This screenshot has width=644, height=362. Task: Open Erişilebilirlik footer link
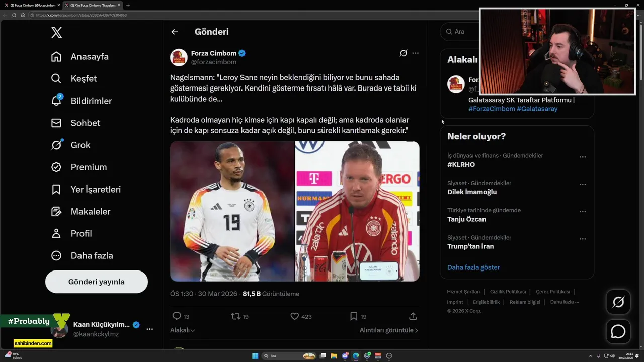point(487,302)
